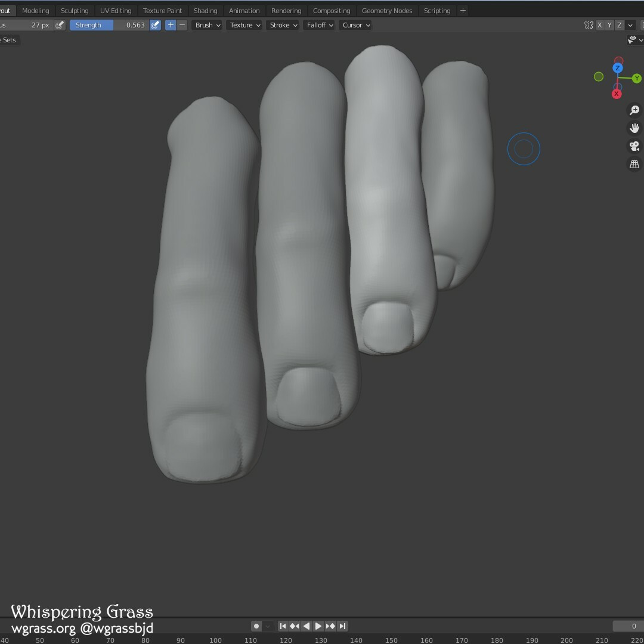Open the Cursor dropdown

coord(355,25)
